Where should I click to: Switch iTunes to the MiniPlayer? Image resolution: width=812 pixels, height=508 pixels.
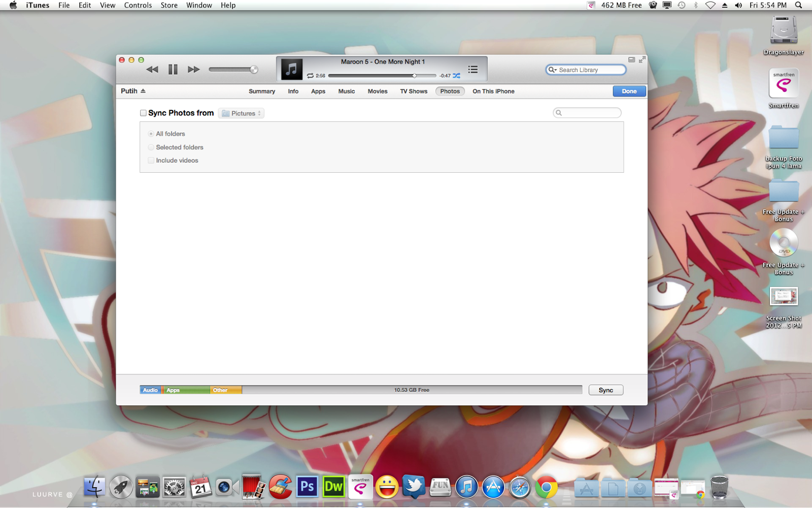pyautogui.click(x=631, y=59)
